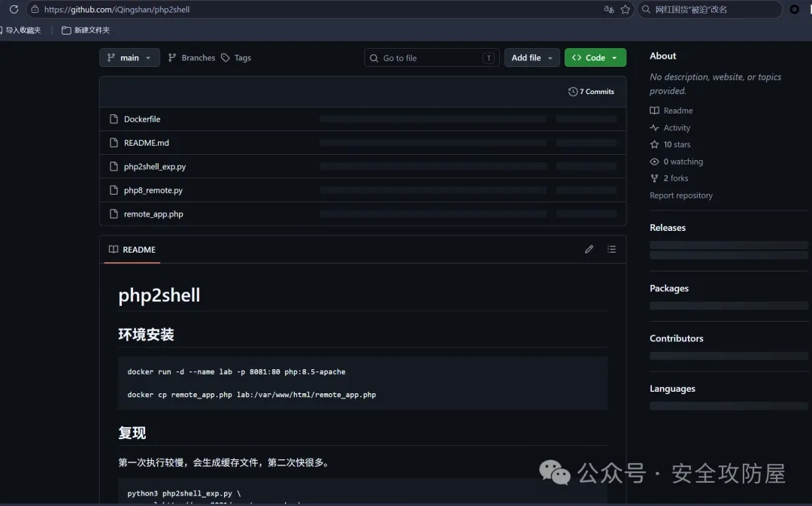Click the file icon beside remote_app.php
The image size is (812, 506).
pyautogui.click(x=114, y=214)
